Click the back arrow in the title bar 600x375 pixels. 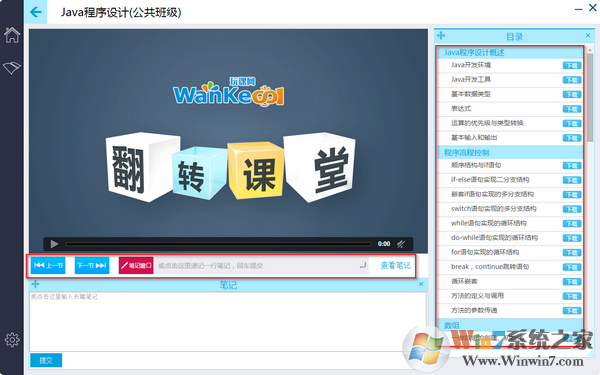(36, 12)
